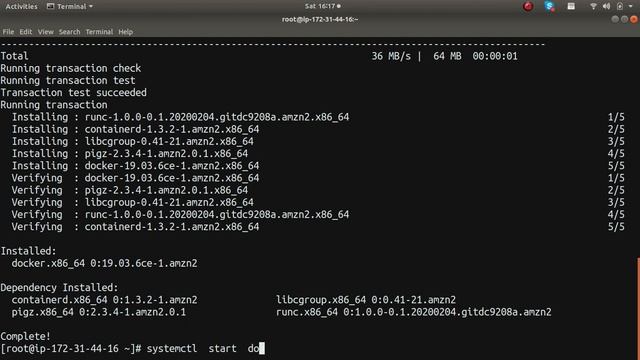Click 'Running transaction check' text
The image size is (640, 360).
click(x=71, y=68)
